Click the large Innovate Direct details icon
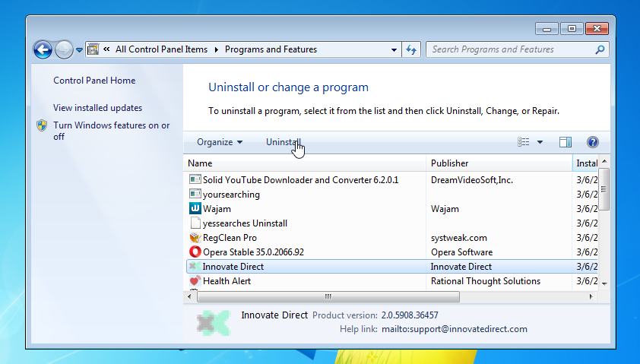This screenshot has height=364, width=640. coord(213,322)
